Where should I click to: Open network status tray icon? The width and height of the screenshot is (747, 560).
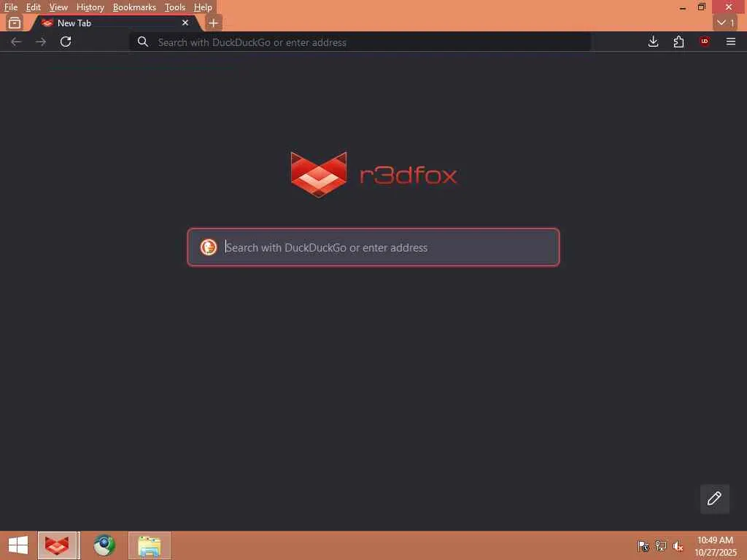point(661,546)
